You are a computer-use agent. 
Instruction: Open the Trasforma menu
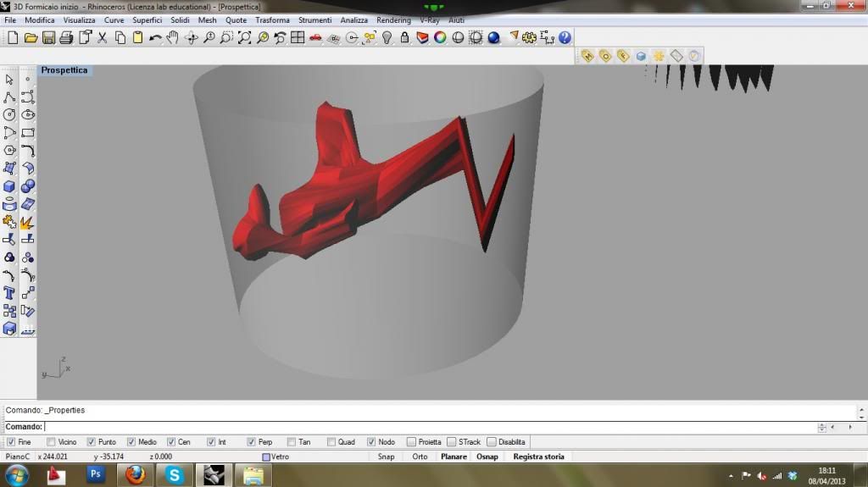click(272, 20)
